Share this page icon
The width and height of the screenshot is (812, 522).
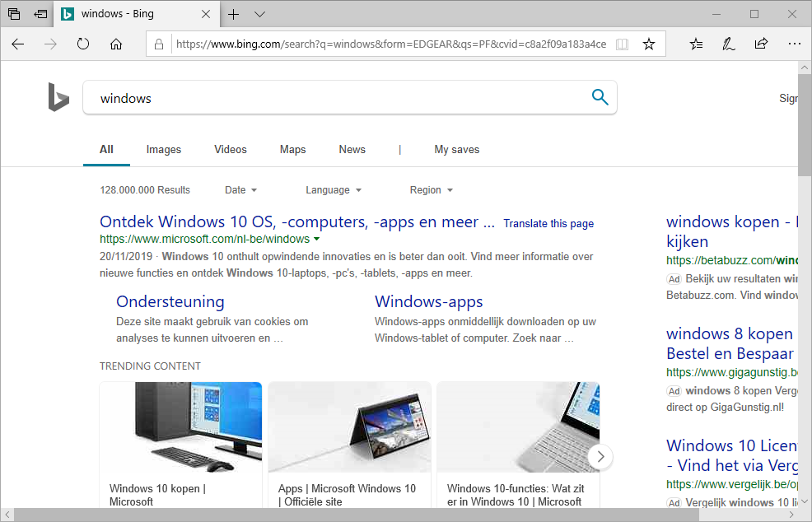(761, 44)
